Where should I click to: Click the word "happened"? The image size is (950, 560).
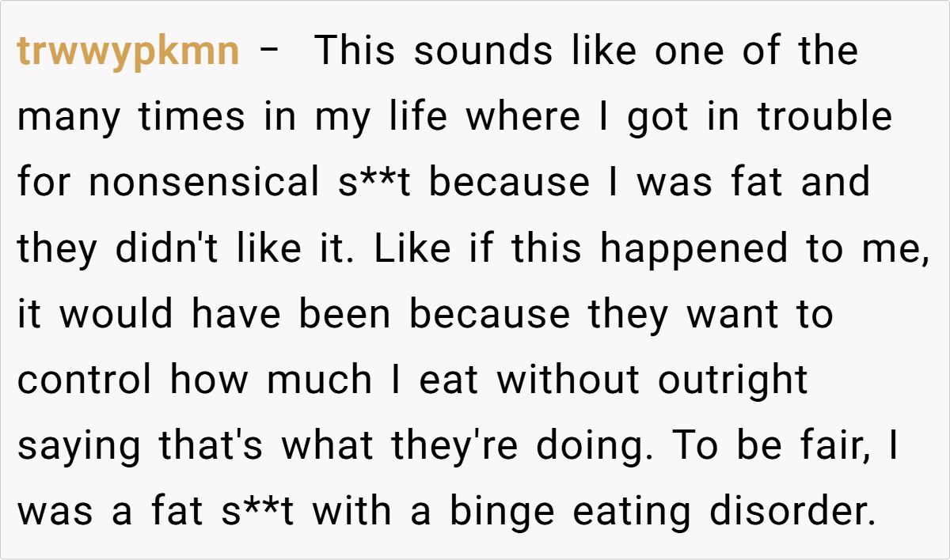click(x=693, y=249)
